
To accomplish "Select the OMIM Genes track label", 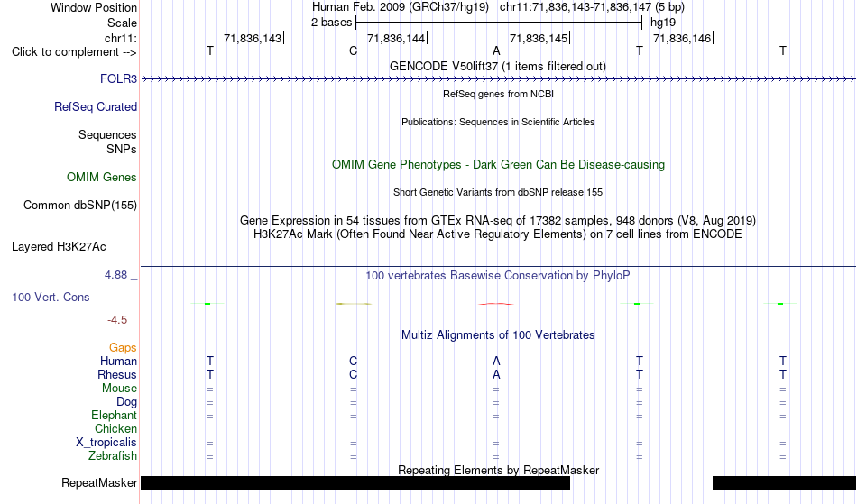I will pyautogui.click(x=101, y=177).
